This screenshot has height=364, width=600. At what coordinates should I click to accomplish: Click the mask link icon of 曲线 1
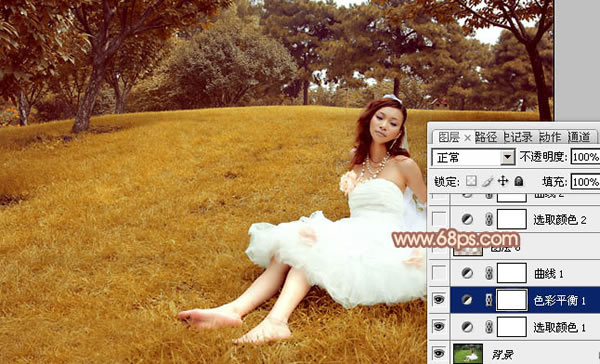coord(489,273)
